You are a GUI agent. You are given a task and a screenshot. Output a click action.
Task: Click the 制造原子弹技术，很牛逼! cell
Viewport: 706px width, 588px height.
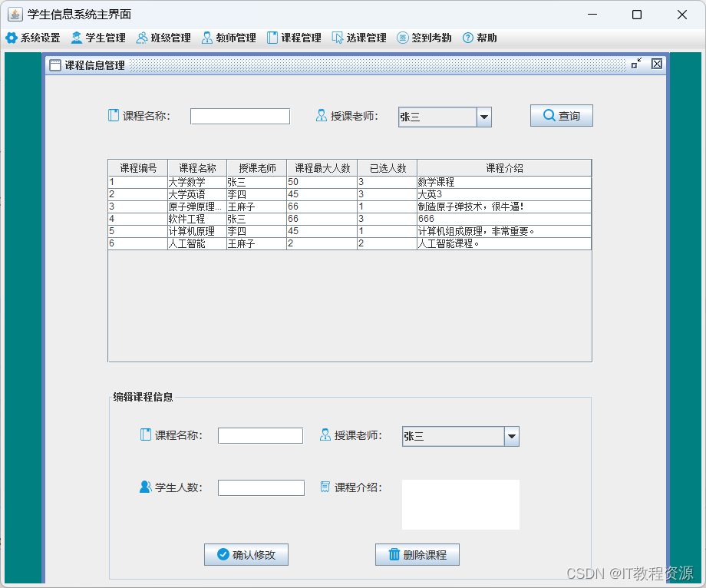click(x=504, y=206)
